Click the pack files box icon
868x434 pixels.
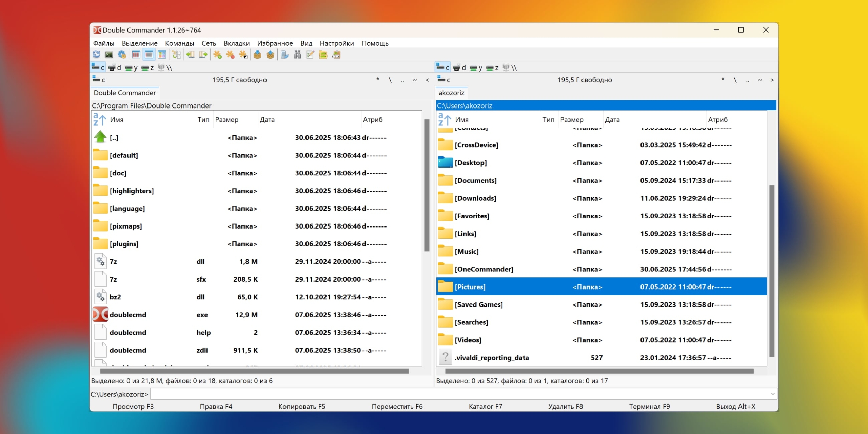click(257, 55)
